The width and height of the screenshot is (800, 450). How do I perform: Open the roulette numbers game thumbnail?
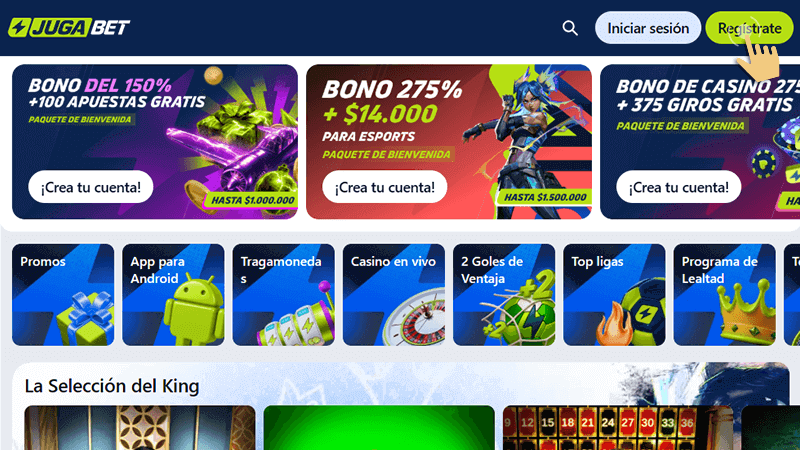(x=618, y=428)
